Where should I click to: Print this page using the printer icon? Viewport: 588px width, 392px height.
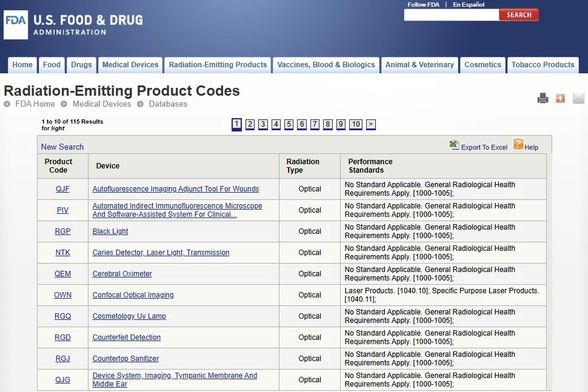543,98
